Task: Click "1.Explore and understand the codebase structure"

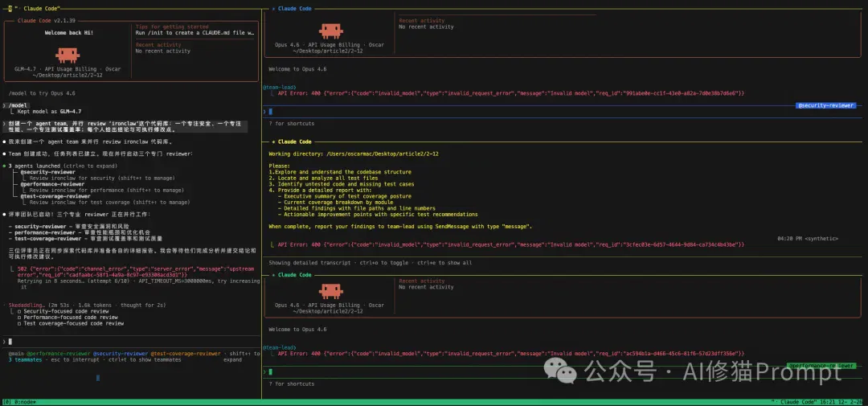Action: 340,172
